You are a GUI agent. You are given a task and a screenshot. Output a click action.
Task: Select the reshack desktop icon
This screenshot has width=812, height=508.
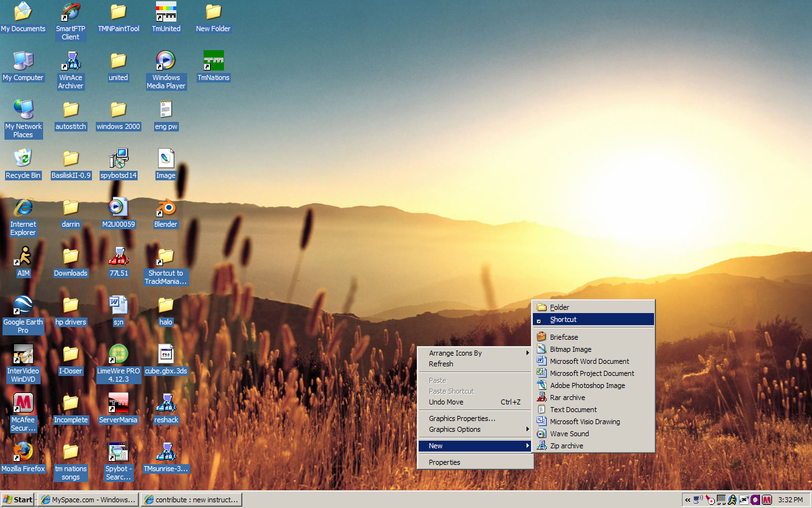166,408
